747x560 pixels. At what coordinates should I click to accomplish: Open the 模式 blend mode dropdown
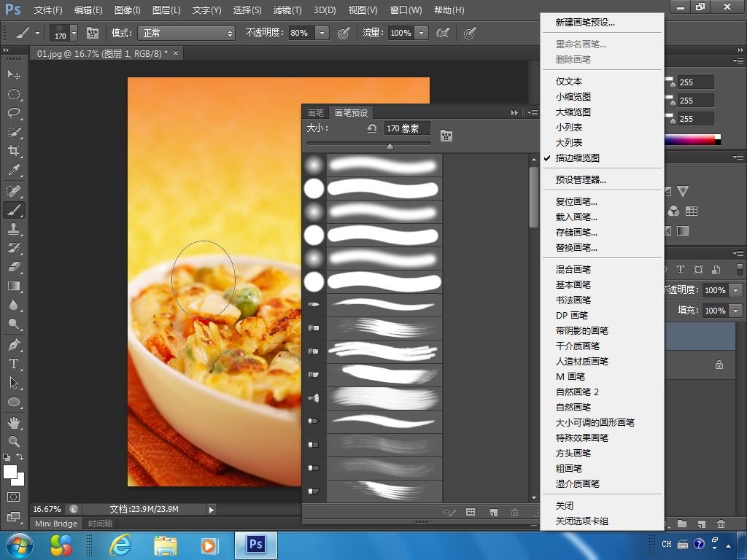187,33
